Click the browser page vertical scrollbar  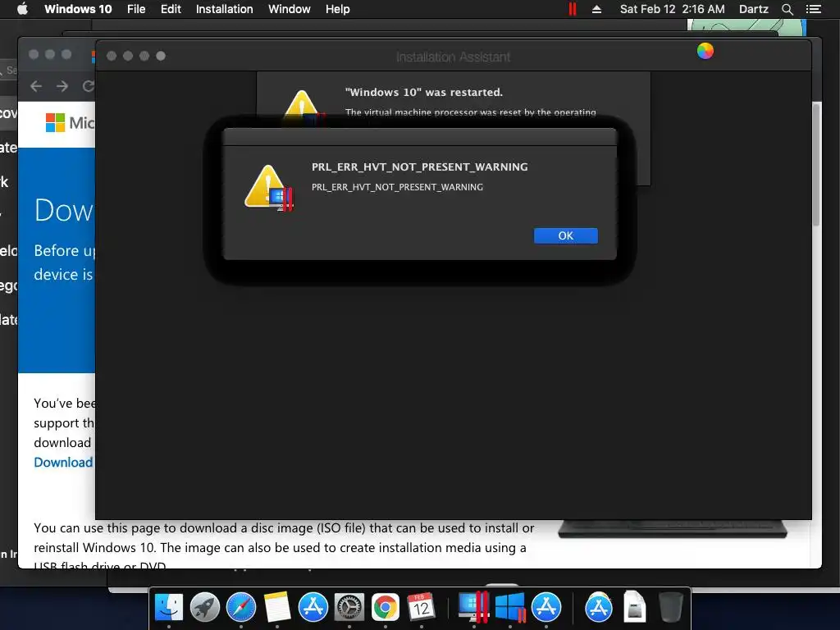click(816, 166)
